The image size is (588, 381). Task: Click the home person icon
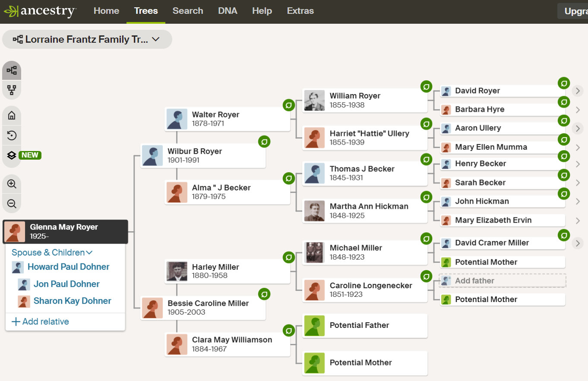pyautogui.click(x=12, y=115)
